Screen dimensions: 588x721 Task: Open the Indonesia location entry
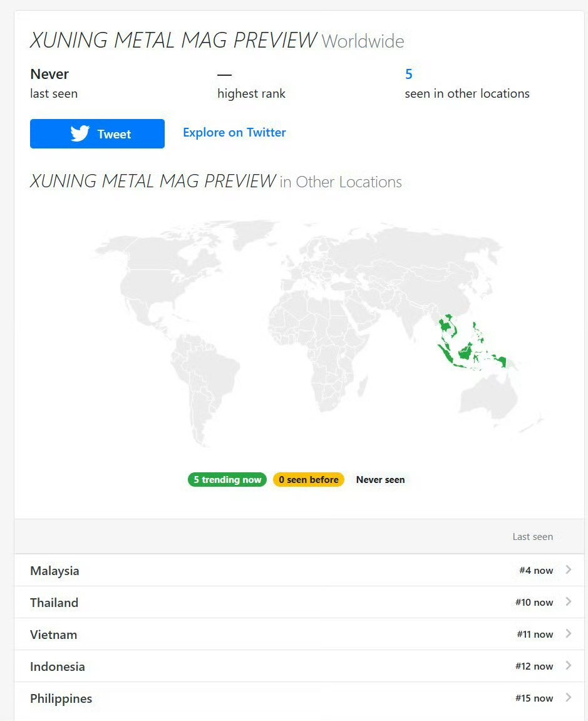pyautogui.click(x=299, y=667)
